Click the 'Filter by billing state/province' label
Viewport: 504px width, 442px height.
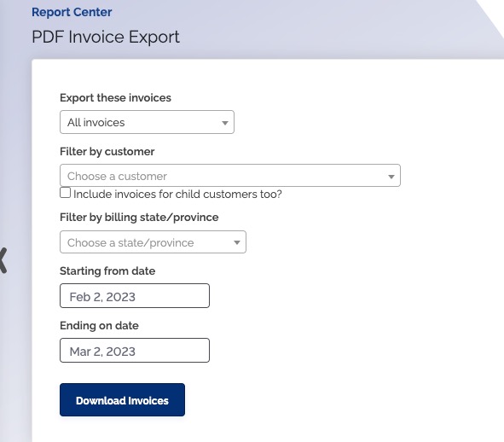point(139,218)
